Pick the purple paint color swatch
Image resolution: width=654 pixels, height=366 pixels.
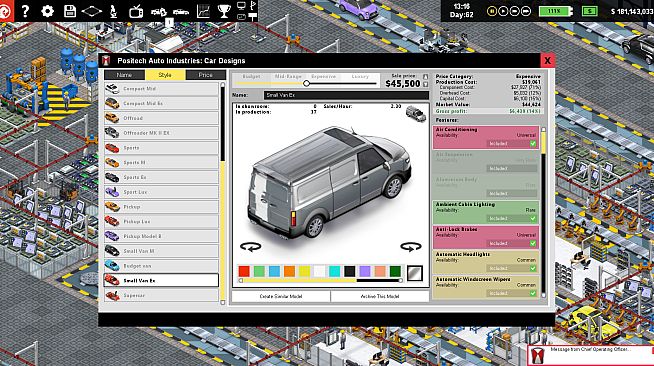[x=365, y=272]
